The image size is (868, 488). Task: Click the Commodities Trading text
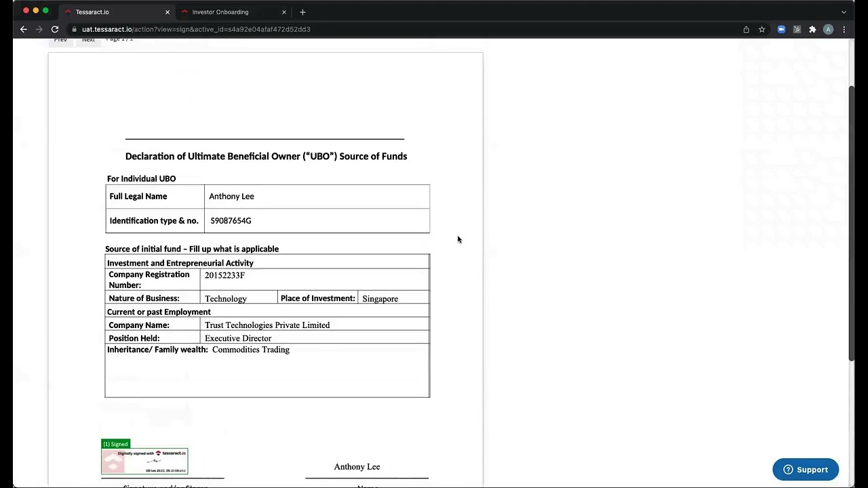pyautogui.click(x=251, y=350)
